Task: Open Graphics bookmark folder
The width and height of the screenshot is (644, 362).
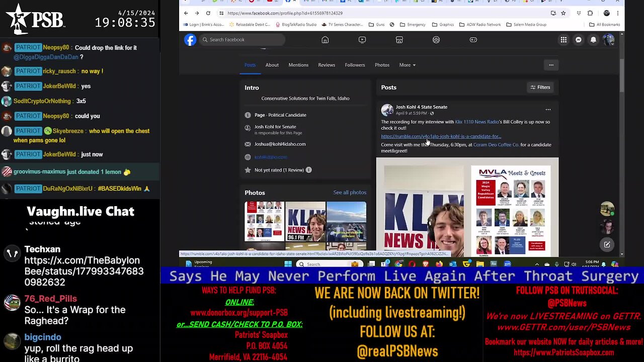Action: (x=442, y=25)
